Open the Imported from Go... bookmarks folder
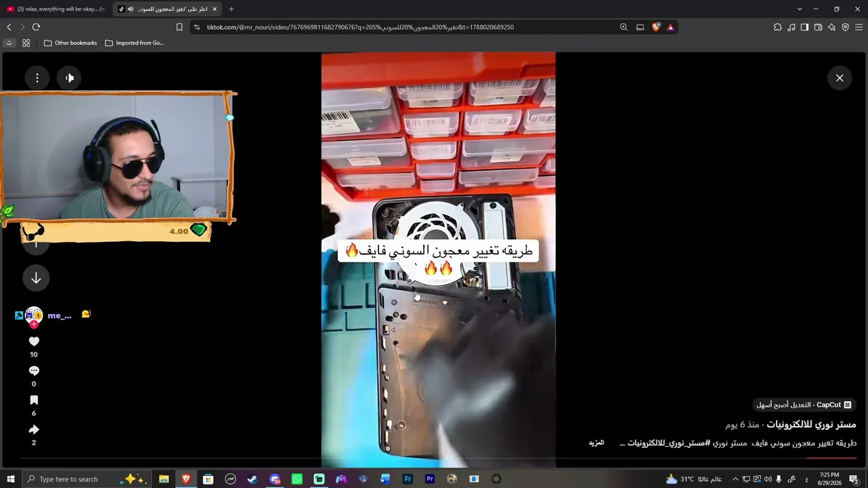The image size is (868, 488). coord(134,43)
